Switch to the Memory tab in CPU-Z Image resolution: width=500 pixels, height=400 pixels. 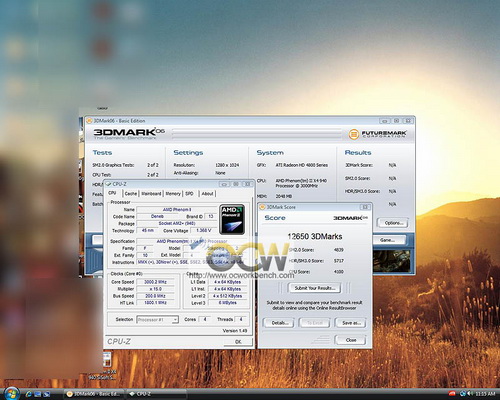click(x=173, y=194)
